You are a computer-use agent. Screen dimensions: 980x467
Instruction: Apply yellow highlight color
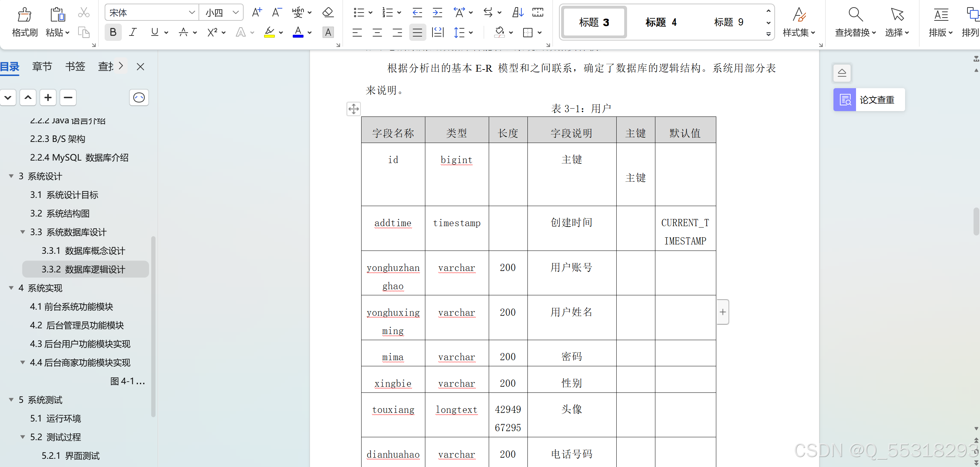269,32
